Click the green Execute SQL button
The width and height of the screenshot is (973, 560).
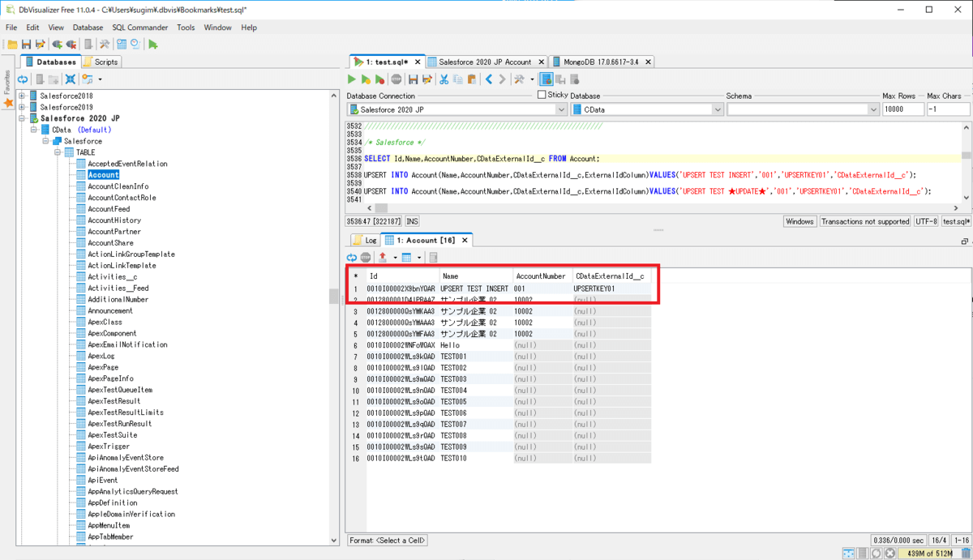click(x=352, y=79)
